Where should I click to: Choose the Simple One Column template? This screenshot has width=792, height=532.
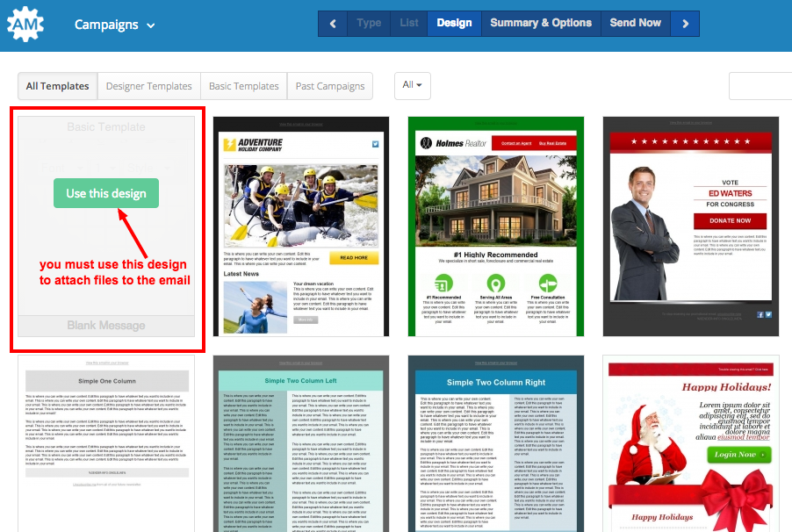point(106,443)
